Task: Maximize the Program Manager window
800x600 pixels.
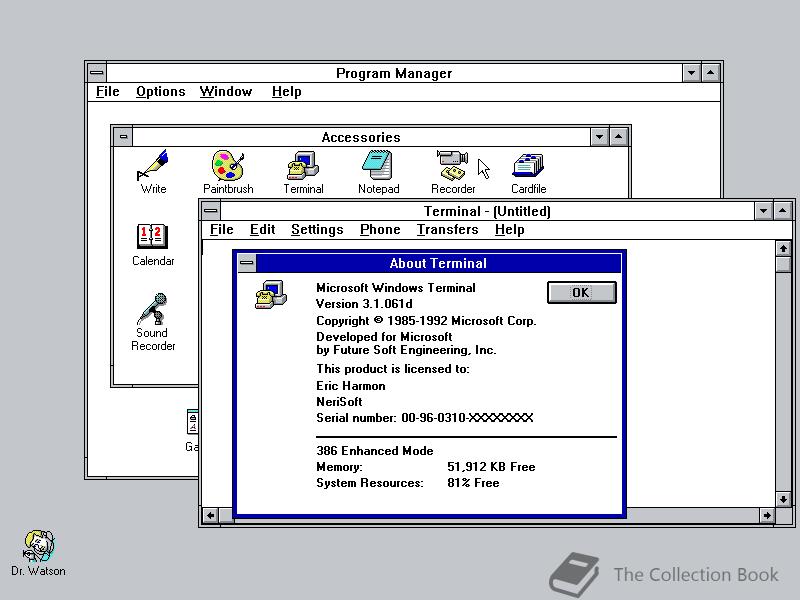Action: pos(710,73)
